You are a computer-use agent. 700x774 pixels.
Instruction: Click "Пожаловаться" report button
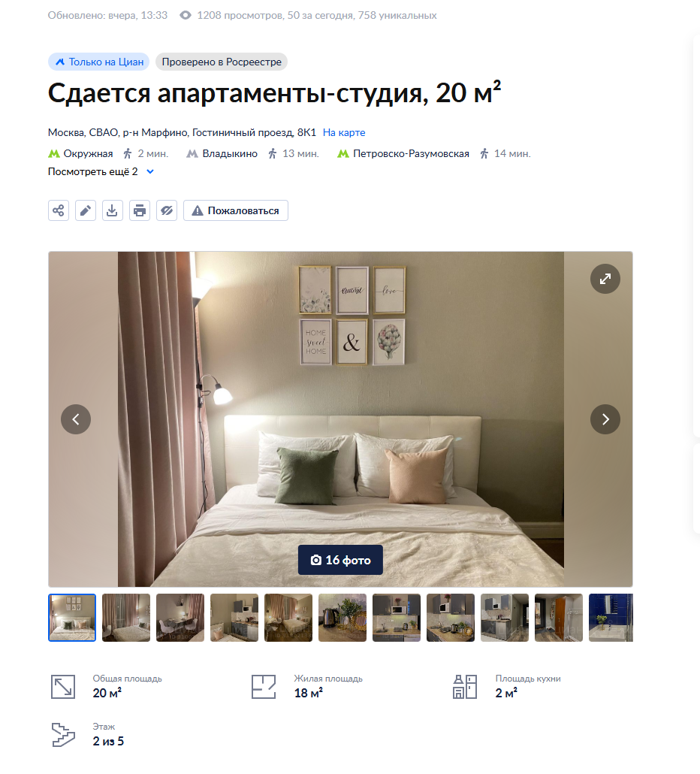point(236,210)
